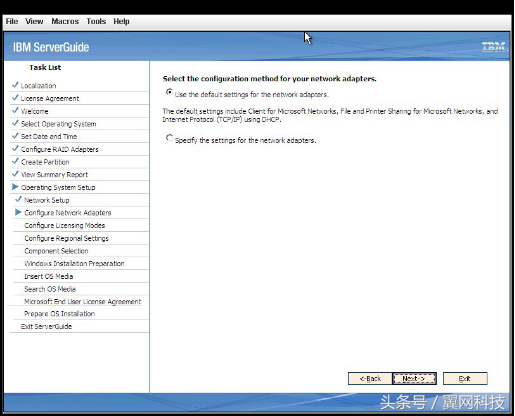This screenshot has width=515, height=416.
Task: Select View Summary Report task
Action: tap(54, 175)
